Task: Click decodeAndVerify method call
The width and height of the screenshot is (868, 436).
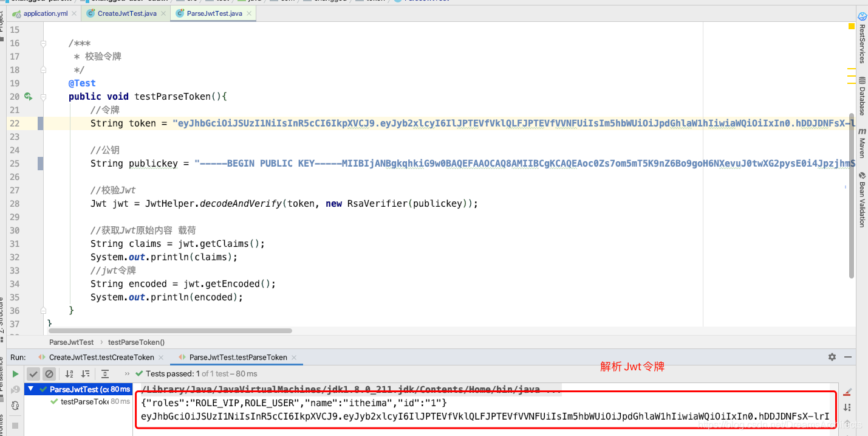Action: (x=241, y=203)
